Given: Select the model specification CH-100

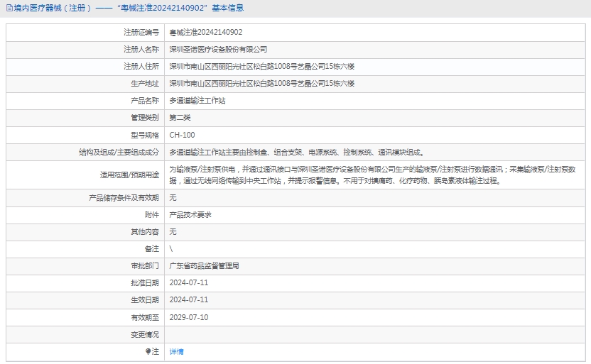Looking at the screenshot, I should (x=182, y=135).
